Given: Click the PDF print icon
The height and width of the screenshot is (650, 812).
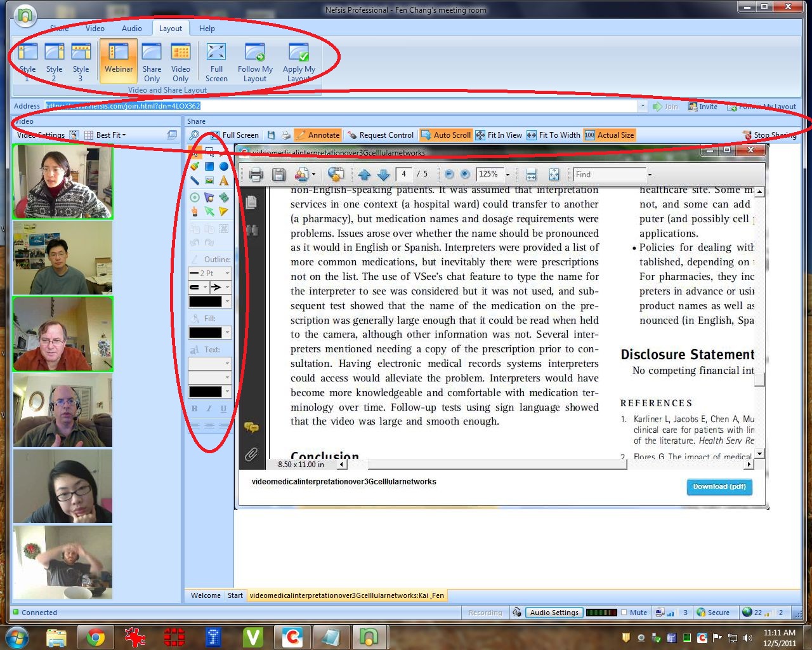Looking at the screenshot, I should (256, 174).
